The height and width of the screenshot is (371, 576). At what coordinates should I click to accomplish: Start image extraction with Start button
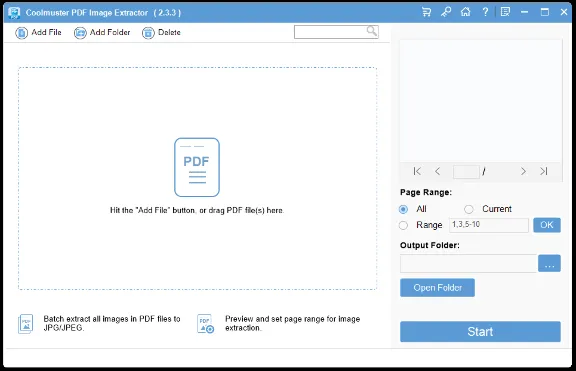[480, 332]
